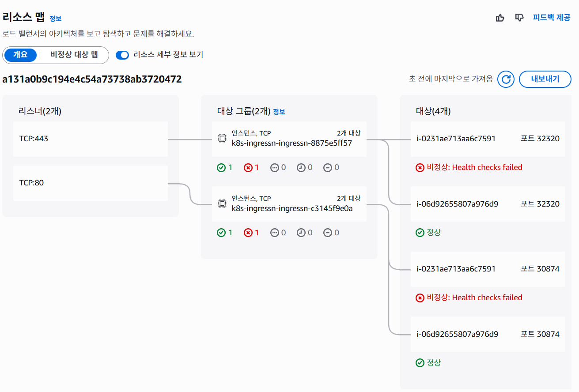Click green healthy icon under port 30874 target
This screenshot has height=392, width=579.
[420, 363]
